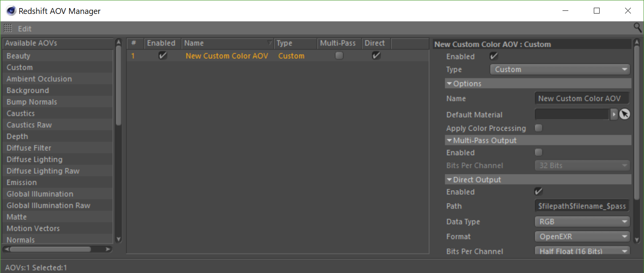Screen dimensions: 644x273
Task: Click the Type column header
Action: coord(295,43)
